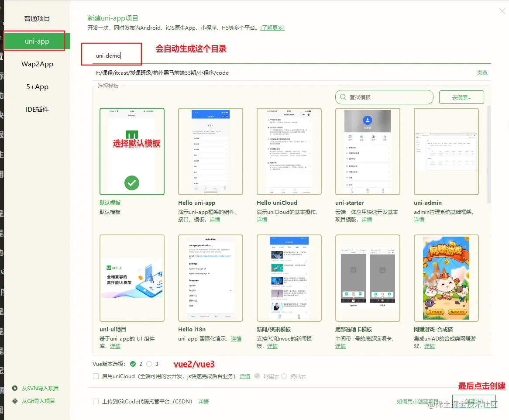Click the uni-starter template title
509x420 pixels.
350,203
